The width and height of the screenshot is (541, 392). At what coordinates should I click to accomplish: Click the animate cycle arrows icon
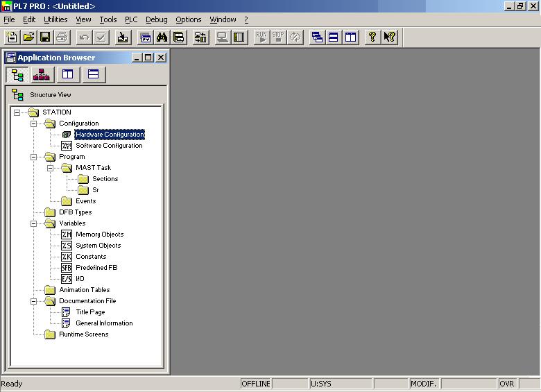[295, 37]
